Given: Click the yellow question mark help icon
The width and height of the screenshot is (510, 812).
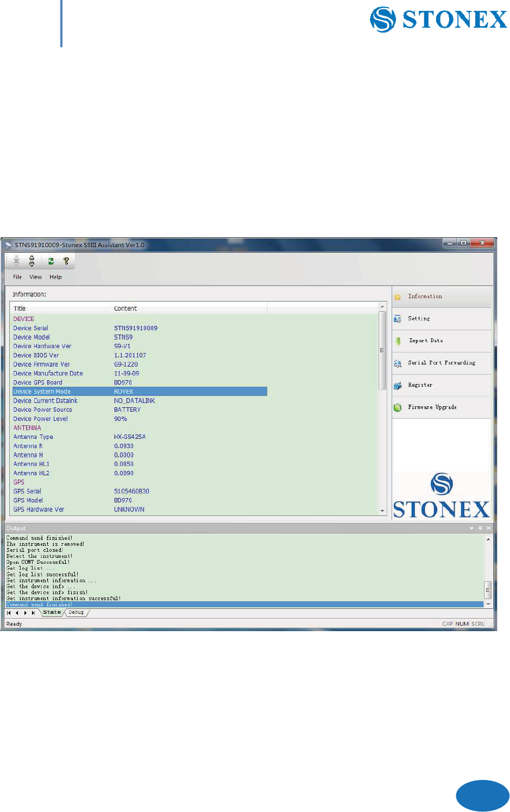Looking at the screenshot, I should point(66,261).
